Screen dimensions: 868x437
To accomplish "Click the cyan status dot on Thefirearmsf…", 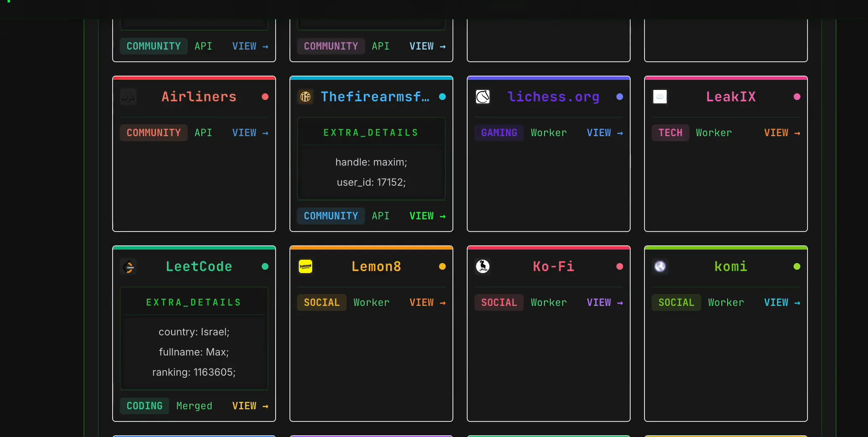I will click(x=442, y=97).
